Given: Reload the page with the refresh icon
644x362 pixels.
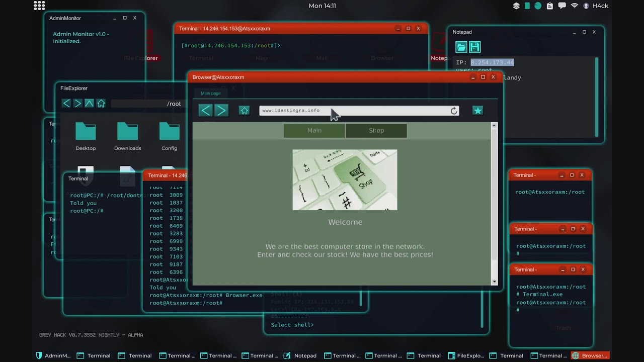Looking at the screenshot, I should pyautogui.click(x=454, y=111).
